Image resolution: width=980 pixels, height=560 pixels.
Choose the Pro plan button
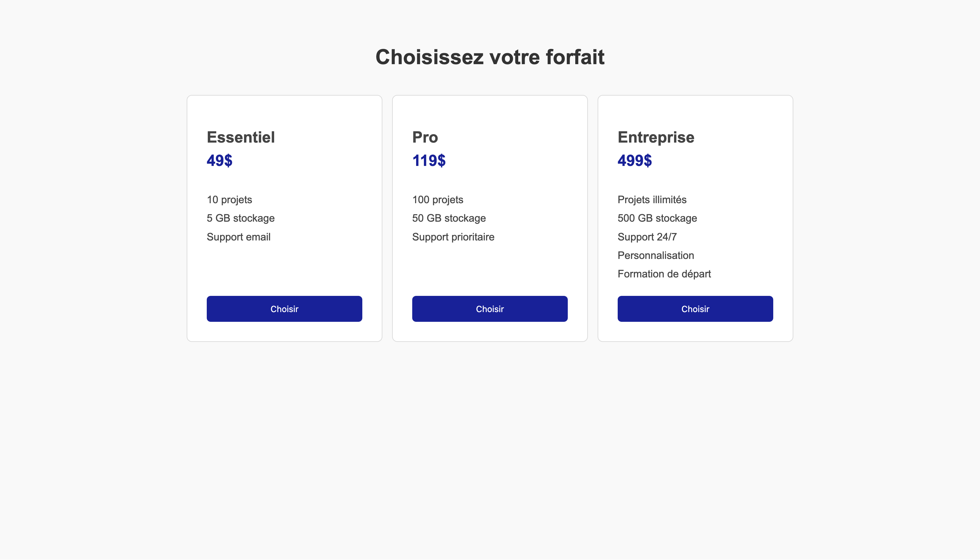[x=490, y=309]
